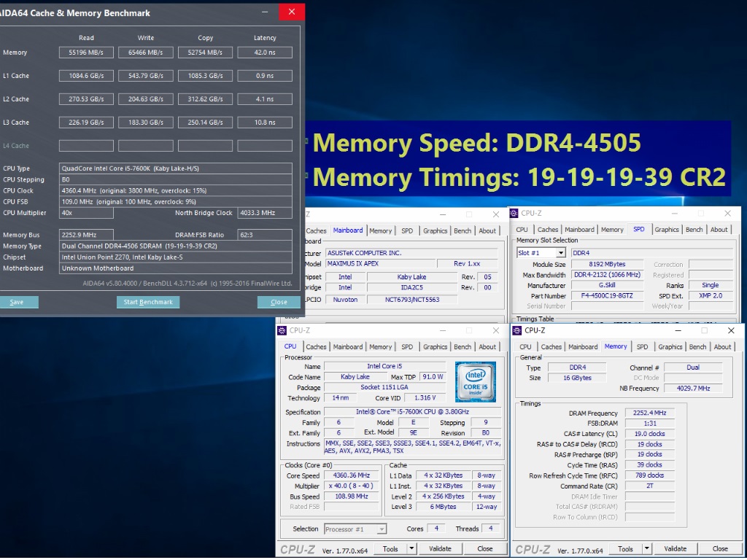Click Part Number F4-4500C19-8GTZ in SPD window

pyautogui.click(x=608, y=296)
